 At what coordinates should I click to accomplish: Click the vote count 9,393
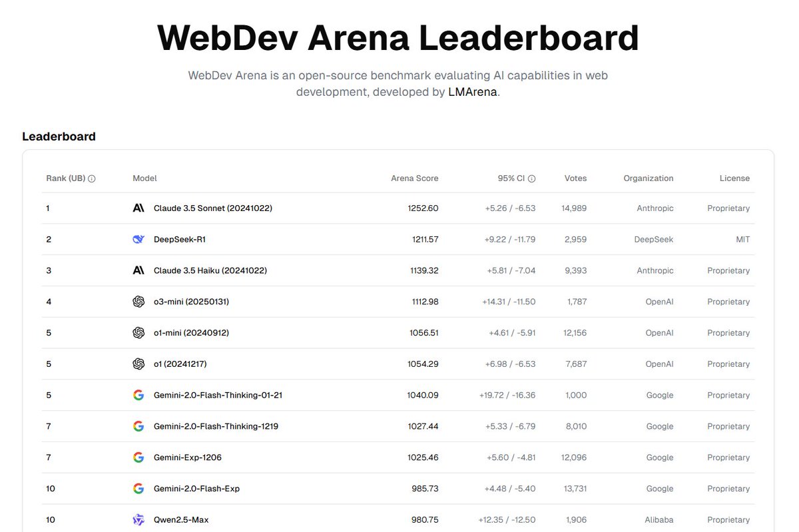(x=576, y=270)
